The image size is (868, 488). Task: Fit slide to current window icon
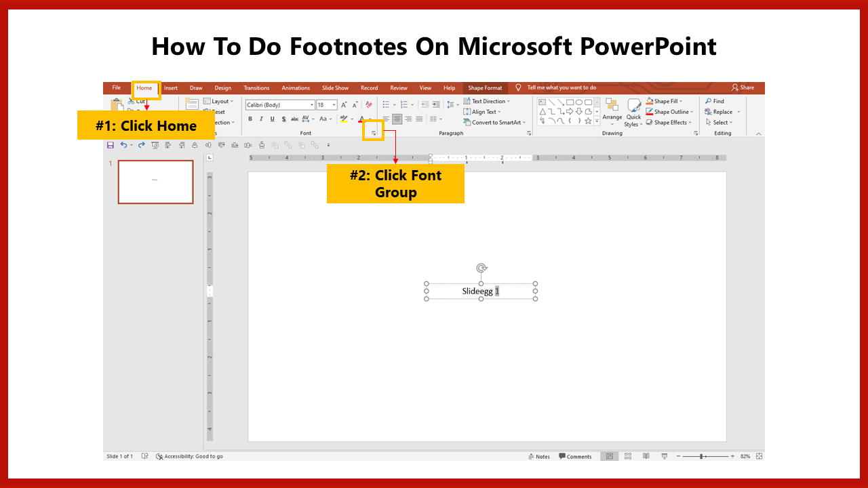coord(759,456)
